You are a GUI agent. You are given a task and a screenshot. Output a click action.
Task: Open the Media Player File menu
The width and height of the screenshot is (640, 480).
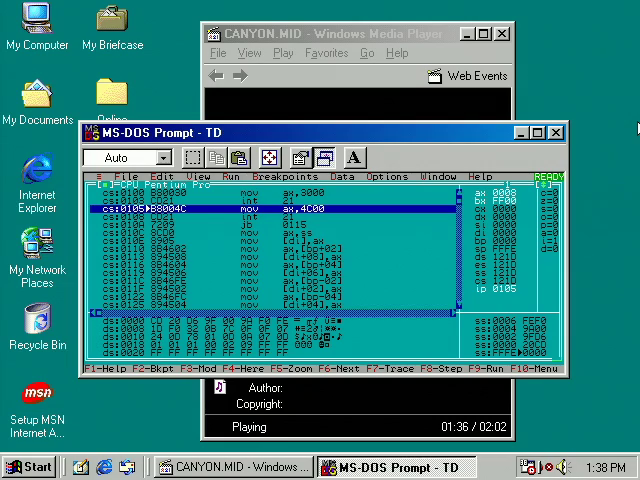pyautogui.click(x=218, y=53)
